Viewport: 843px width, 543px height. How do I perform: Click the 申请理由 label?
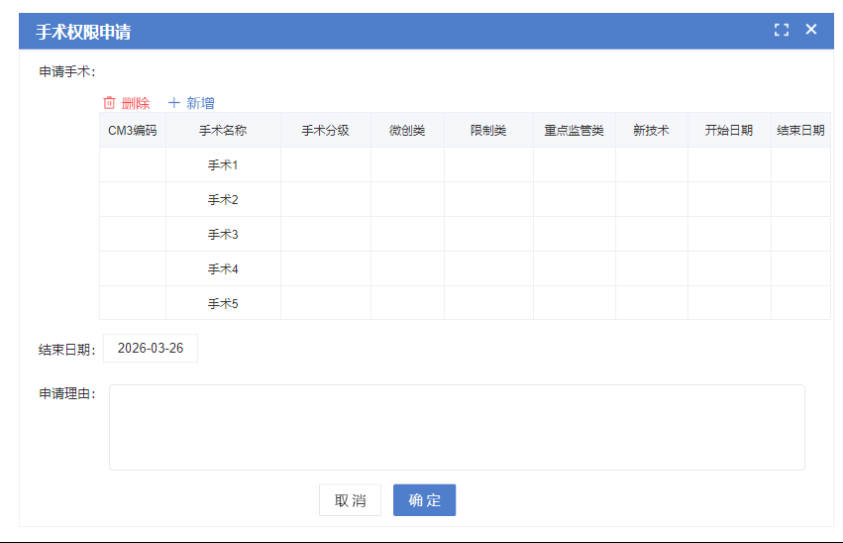67,394
